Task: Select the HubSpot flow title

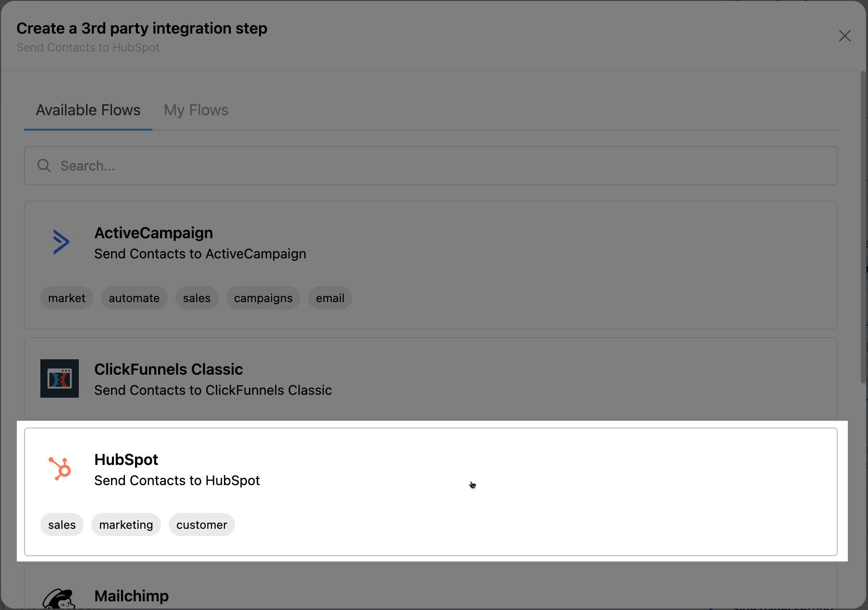Action: [126, 460]
